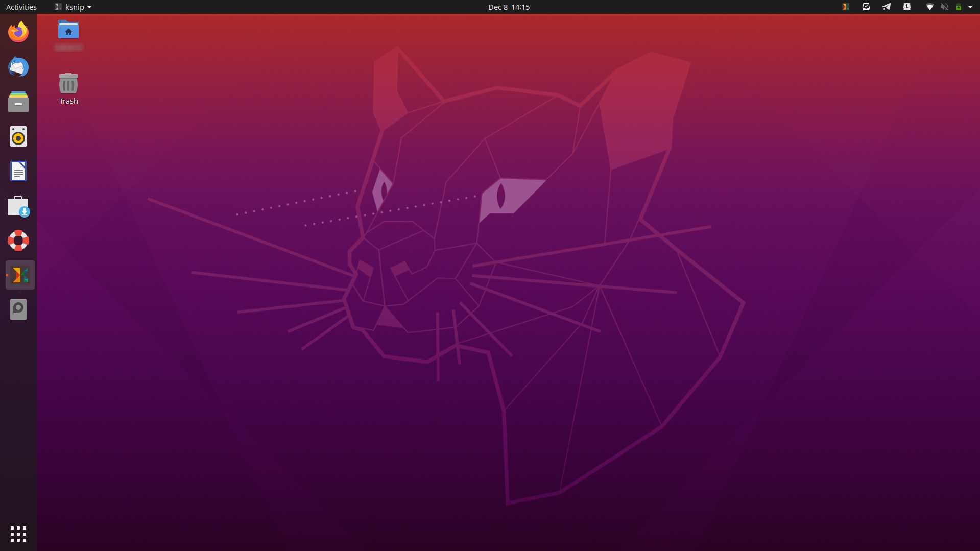Click the muted volume indicator
The height and width of the screenshot is (551, 980).
pos(944,7)
